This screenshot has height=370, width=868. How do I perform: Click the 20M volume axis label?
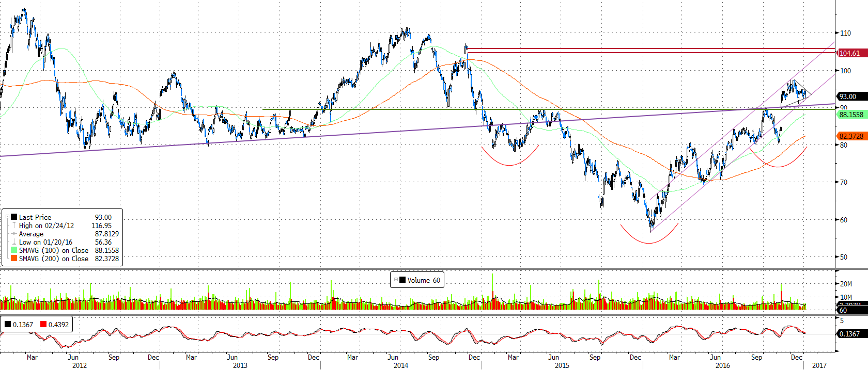click(x=846, y=284)
